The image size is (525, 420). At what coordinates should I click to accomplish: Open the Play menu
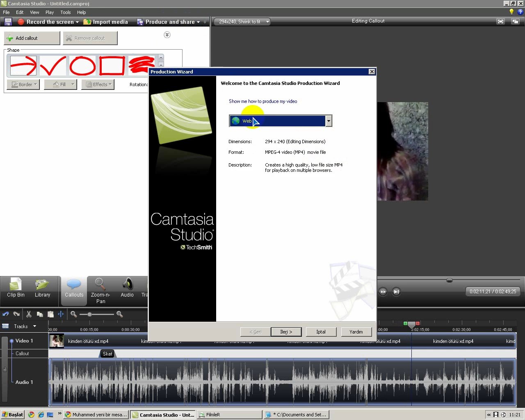(50, 12)
